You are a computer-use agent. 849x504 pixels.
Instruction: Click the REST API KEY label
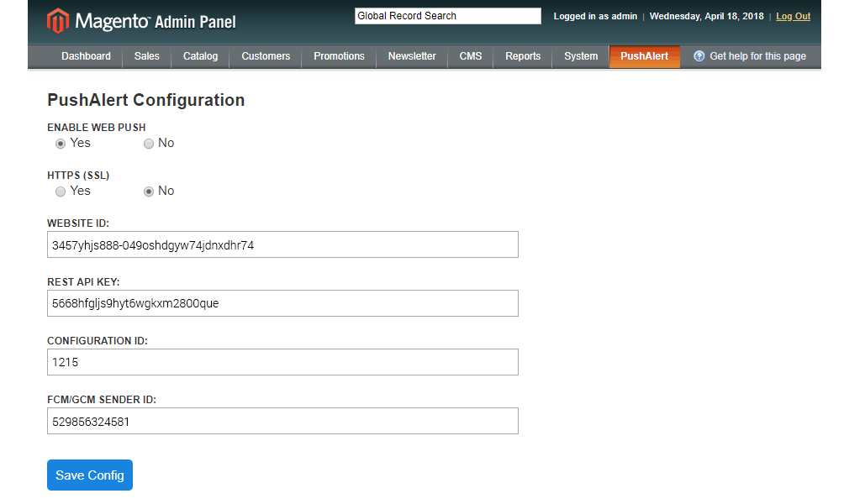coord(83,282)
